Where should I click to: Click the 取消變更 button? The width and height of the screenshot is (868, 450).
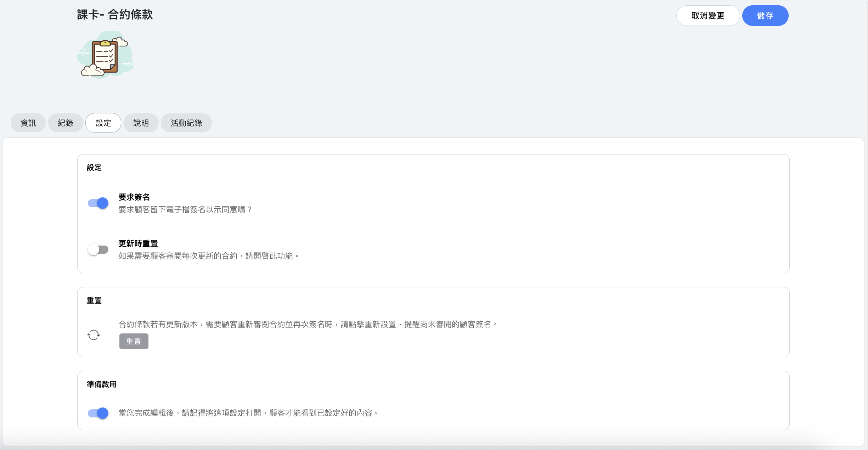(708, 16)
